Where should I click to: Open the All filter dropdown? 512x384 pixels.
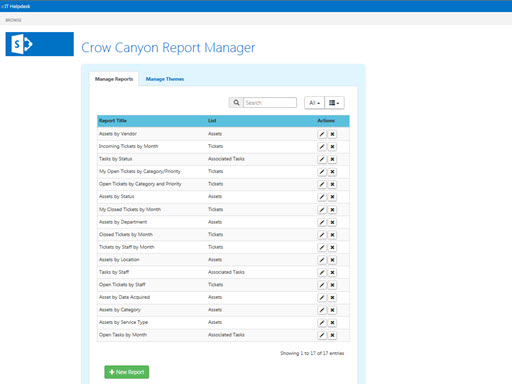[314, 103]
